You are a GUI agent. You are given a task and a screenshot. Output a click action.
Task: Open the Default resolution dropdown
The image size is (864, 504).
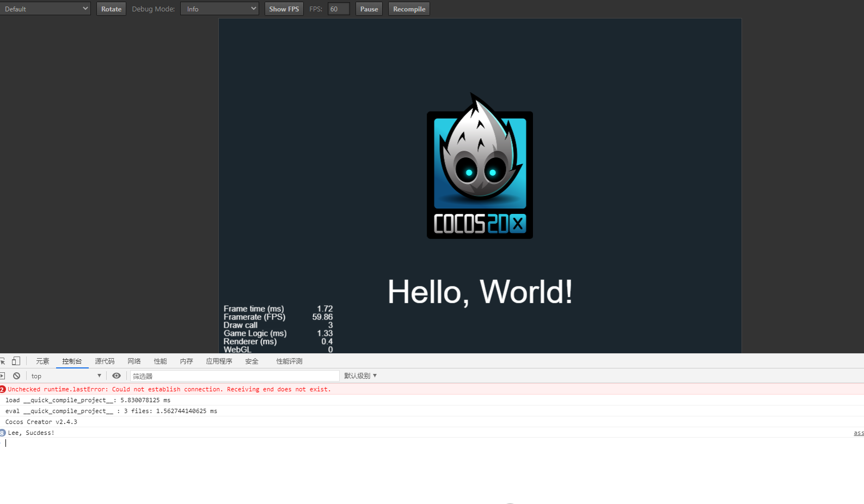pyautogui.click(x=45, y=9)
